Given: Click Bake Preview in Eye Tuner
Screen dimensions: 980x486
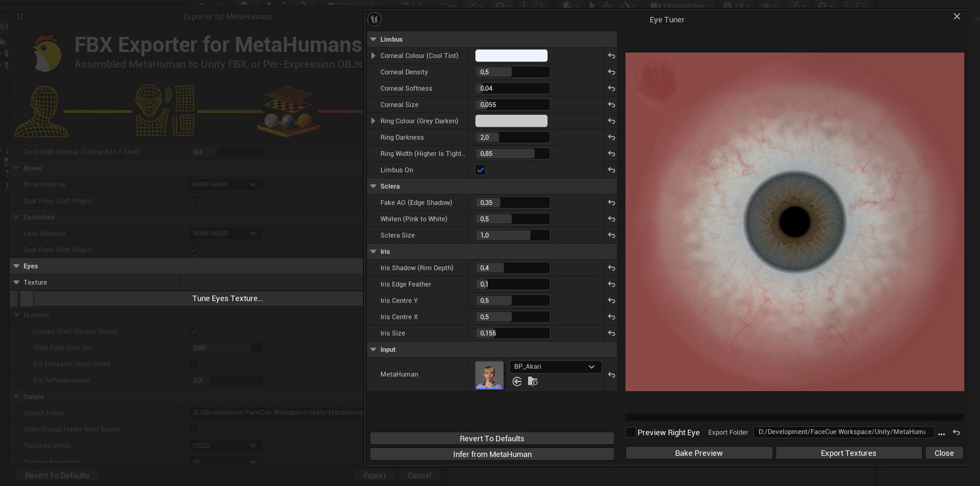Looking at the screenshot, I should click(x=699, y=453).
